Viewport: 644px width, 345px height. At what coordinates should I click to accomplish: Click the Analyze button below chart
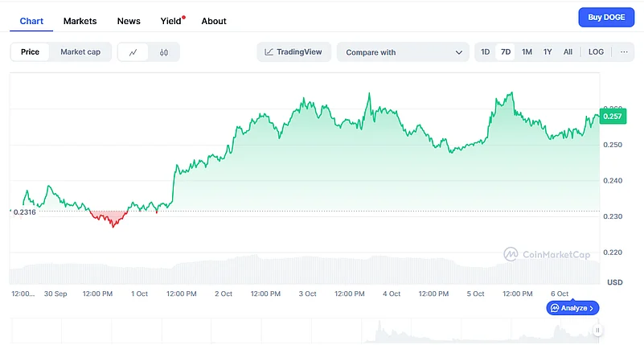coord(572,308)
